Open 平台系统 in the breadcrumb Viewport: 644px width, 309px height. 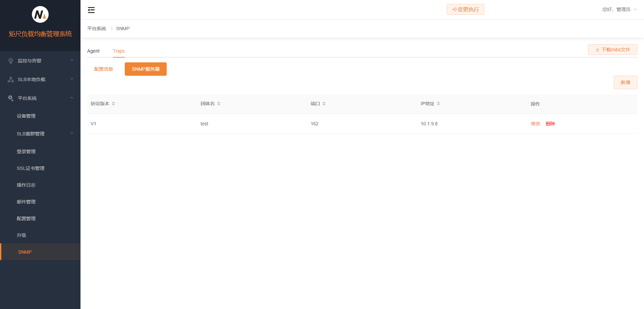click(97, 28)
